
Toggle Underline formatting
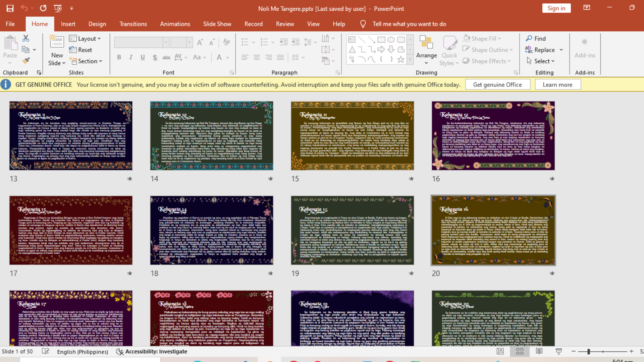pyautogui.click(x=143, y=57)
